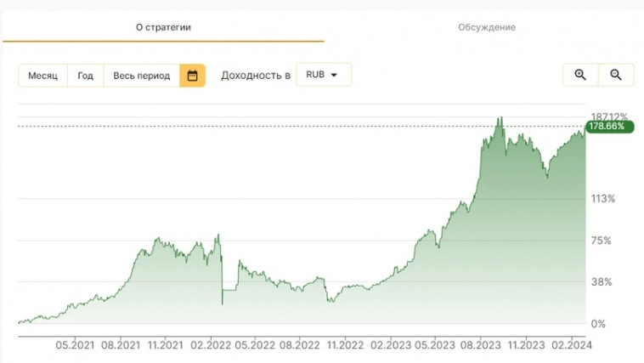Image resolution: width=644 pixels, height=363 pixels.
Task: Click the 178.66% current value badge
Action: tap(609, 126)
